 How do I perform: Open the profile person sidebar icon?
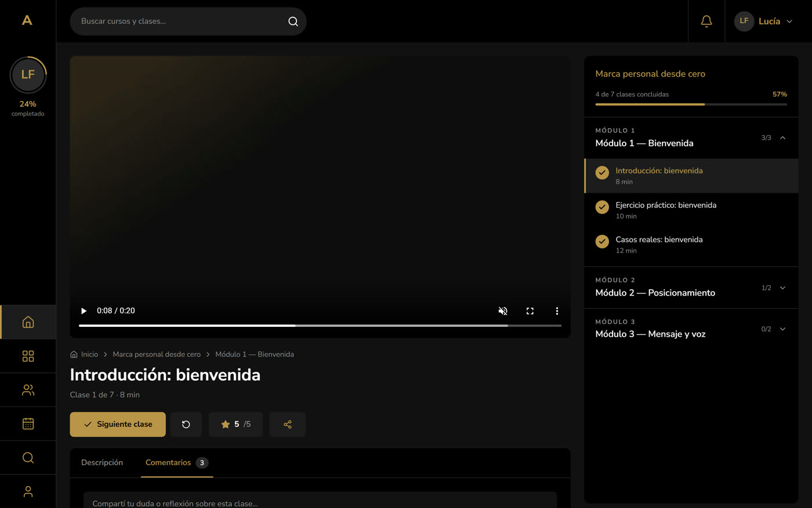tap(28, 491)
